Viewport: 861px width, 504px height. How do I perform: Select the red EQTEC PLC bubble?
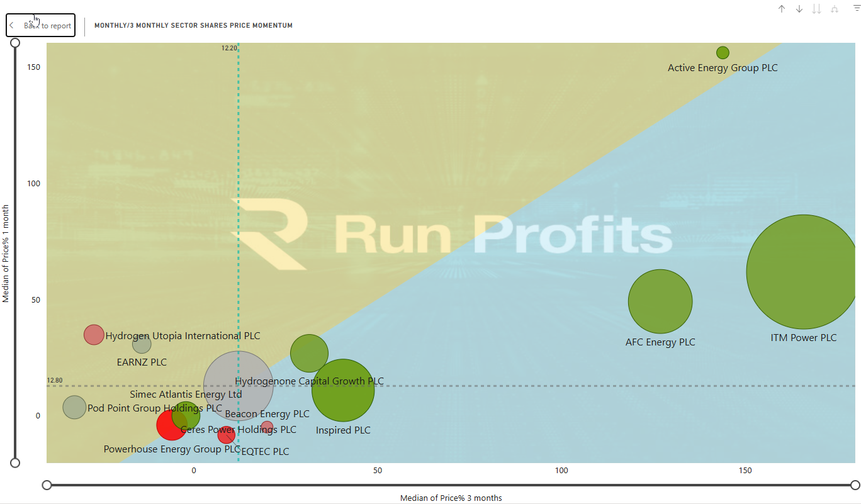[x=226, y=434]
